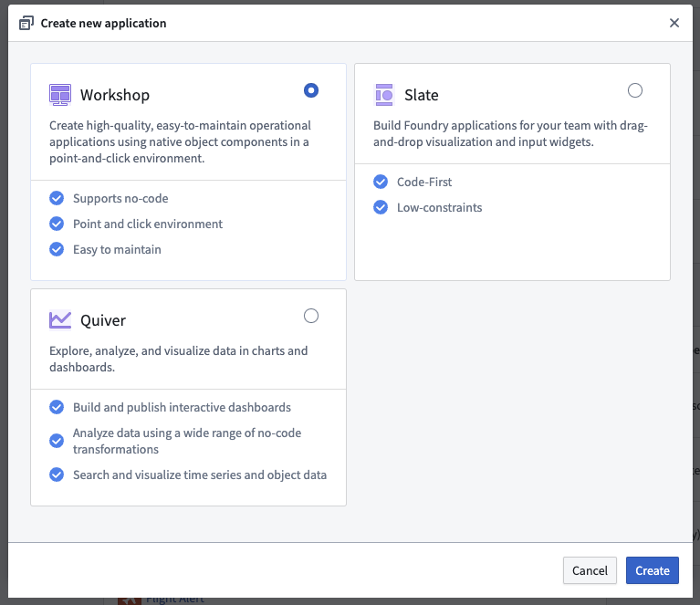Click the Workshop description paragraph

click(x=180, y=142)
